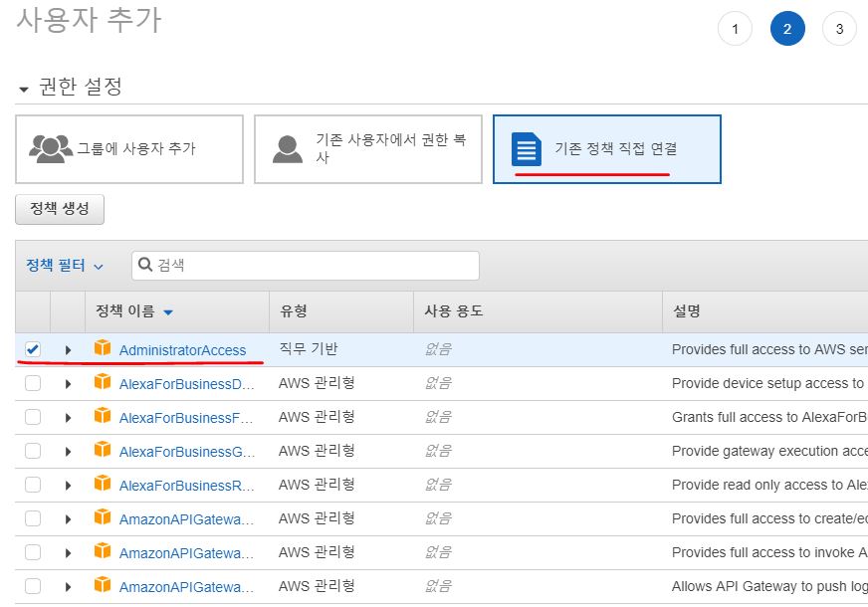The width and height of the screenshot is (868, 607).
Task: Open policy link for 'Provides full access to invoke'
Action: [x=186, y=553]
